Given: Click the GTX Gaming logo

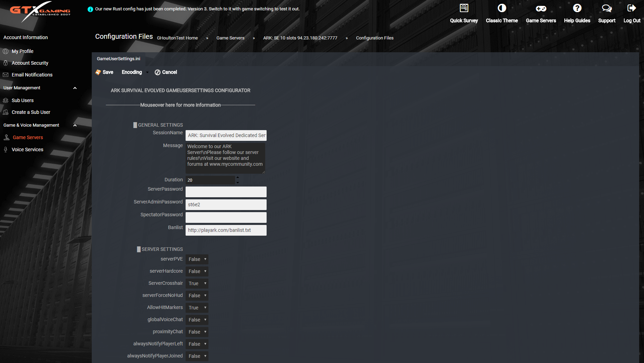Looking at the screenshot, I should 40,11.
